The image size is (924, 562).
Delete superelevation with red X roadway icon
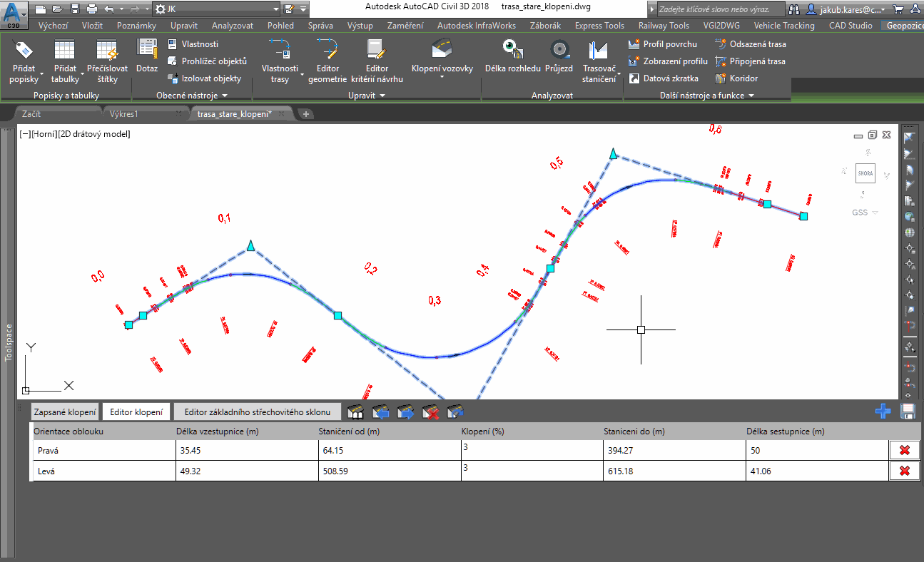[x=430, y=412]
